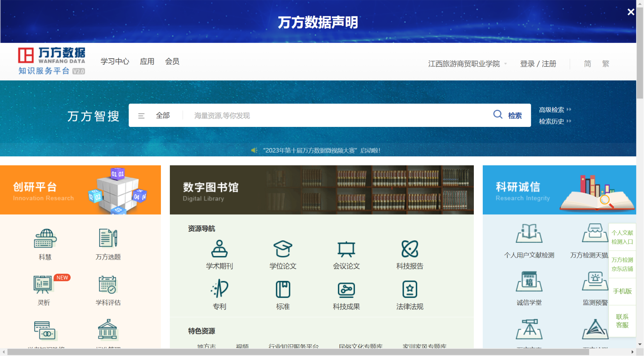
Task: Open the 万方选题 document icon
Action: point(108,238)
